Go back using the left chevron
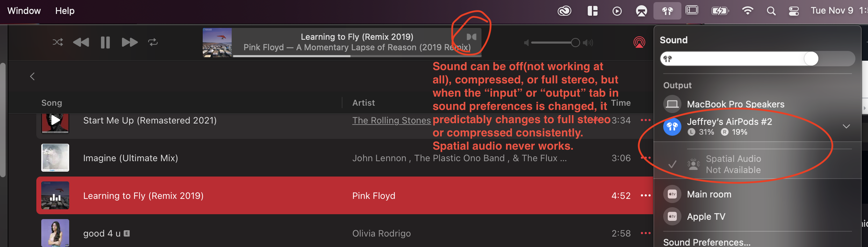The height and width of the screenshot is (247, 868). click(32, 76)
